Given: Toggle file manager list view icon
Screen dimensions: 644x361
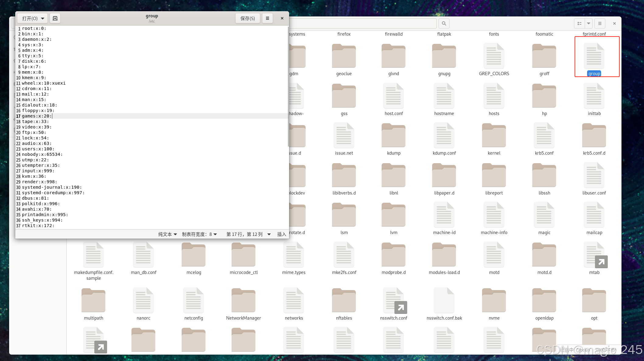Looking at the screenshot, I should 579,23.
